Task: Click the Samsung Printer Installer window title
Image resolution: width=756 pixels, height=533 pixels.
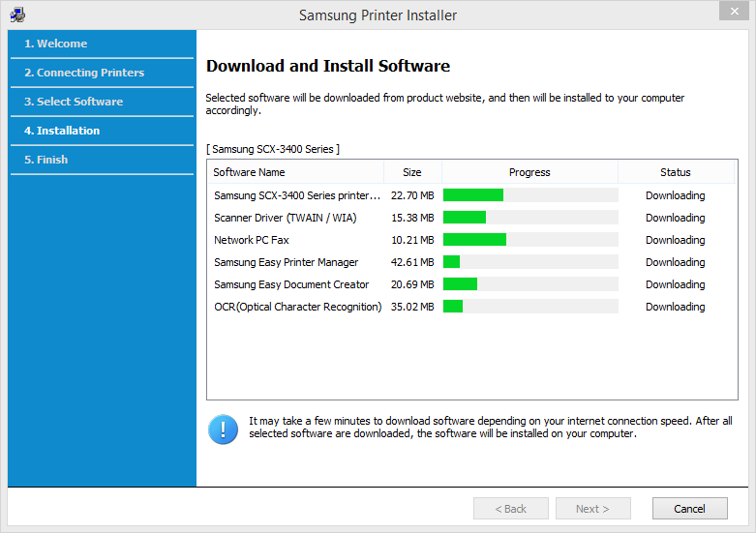Action: pyautogui.click(x=378, y=15)
